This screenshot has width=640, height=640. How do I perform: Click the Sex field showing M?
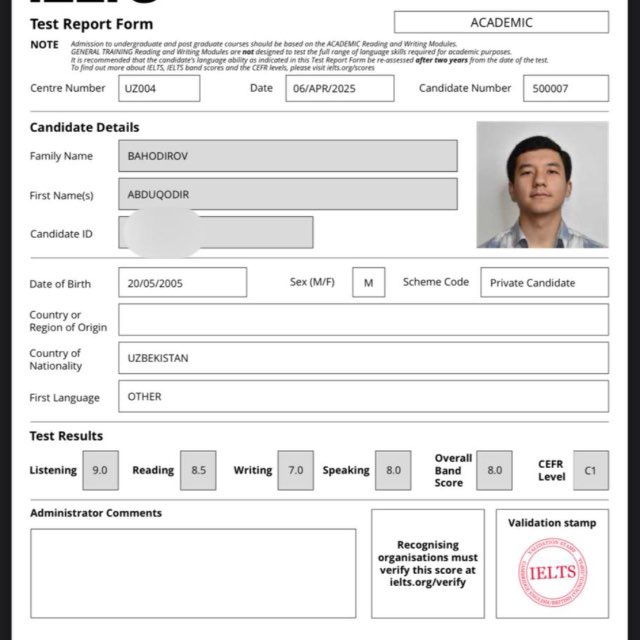[x=369, y=282]
